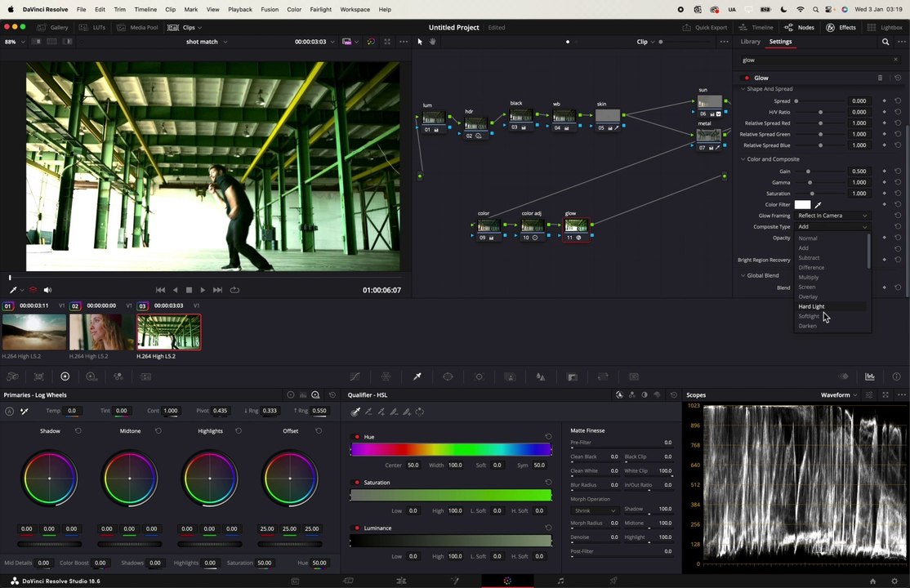Click the white Color Filter swatch
The height and width of the screenshot is (588, 910).
click(x=803, y=204)
